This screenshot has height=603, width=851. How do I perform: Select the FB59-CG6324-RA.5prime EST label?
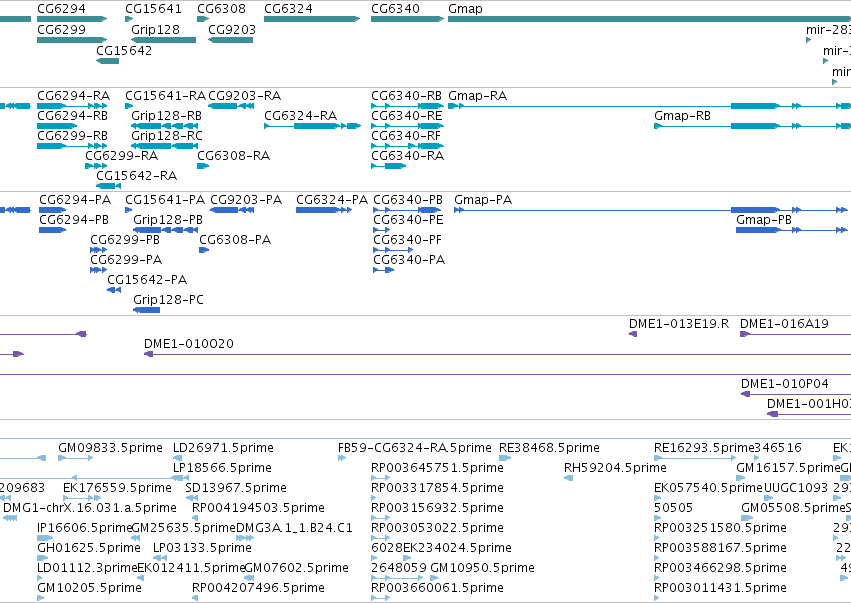[x=415, y=448]
